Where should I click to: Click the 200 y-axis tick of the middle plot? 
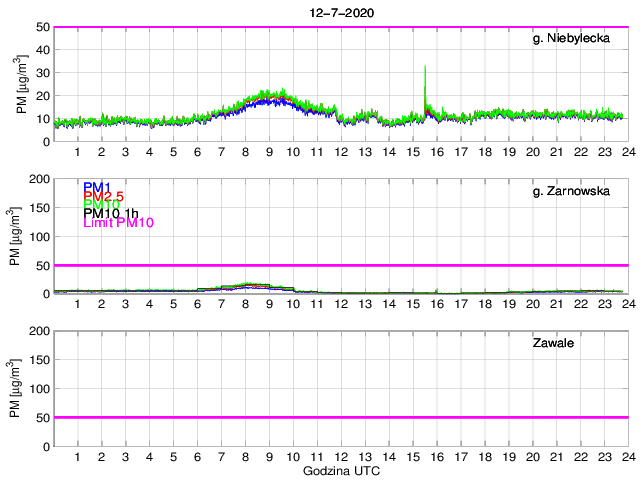tap(38, 179)
